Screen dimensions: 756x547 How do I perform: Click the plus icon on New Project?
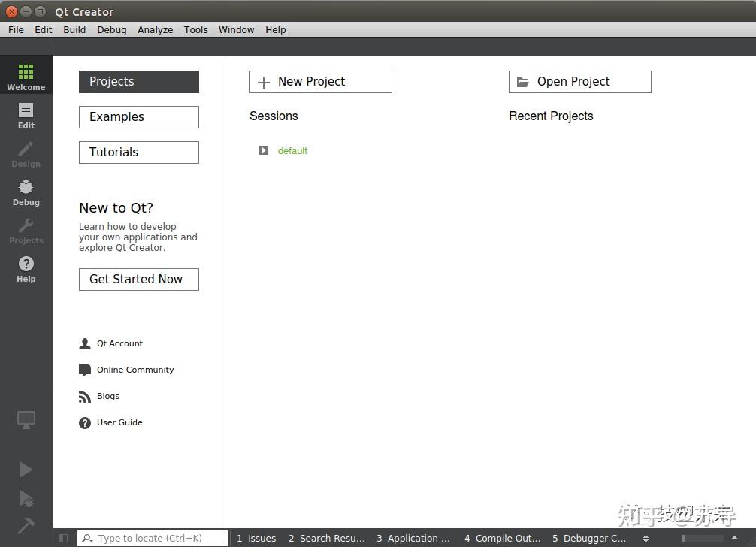click(264, 83)
